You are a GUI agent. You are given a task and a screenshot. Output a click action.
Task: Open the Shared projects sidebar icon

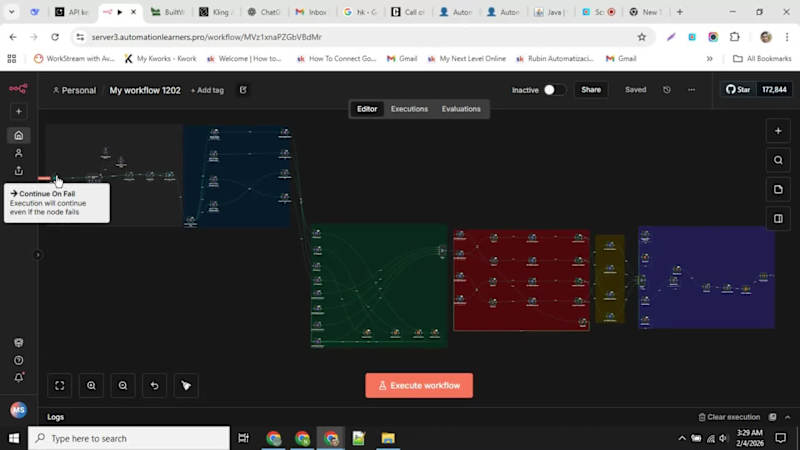click(x=19, y=170)
